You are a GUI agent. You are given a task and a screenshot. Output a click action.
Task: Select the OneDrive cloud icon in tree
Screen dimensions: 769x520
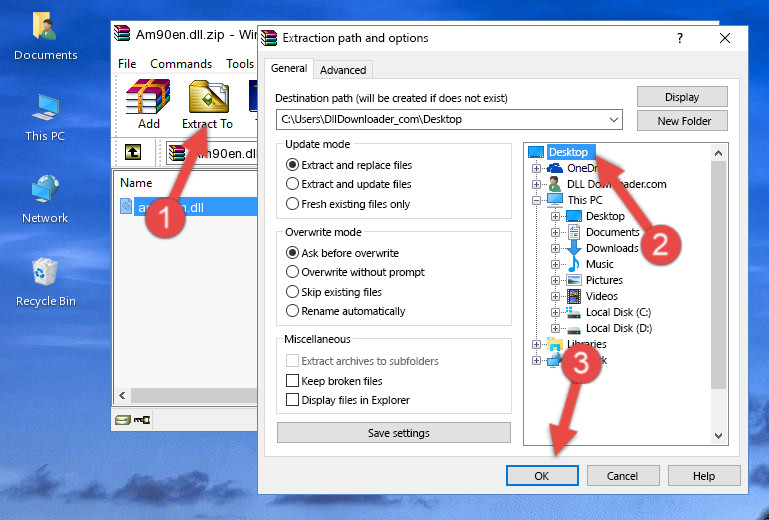click(555, 168)
